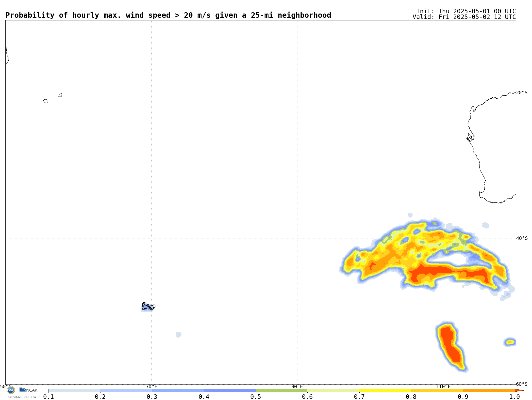
Task: Click the small yellow blob at the map's right edge
Action: point(510,342)
